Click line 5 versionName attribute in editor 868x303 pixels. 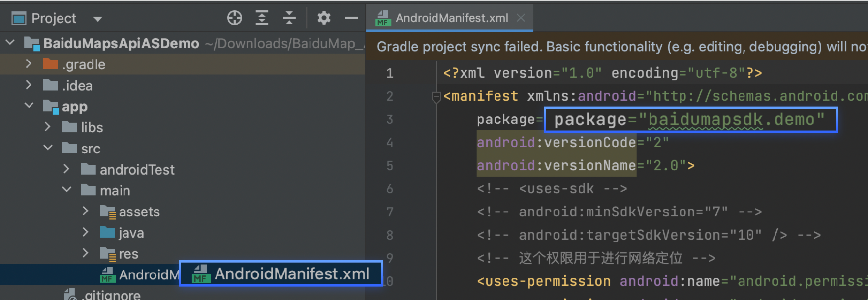click(589, 166)
